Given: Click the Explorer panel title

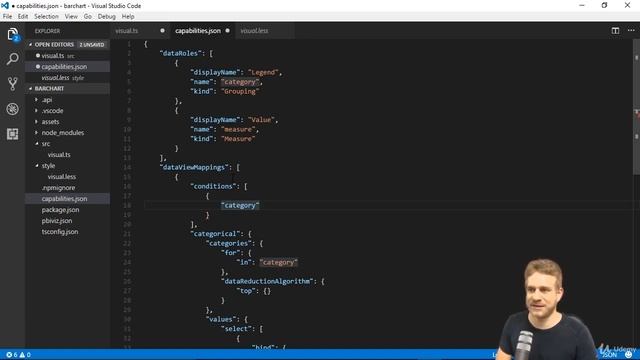Looking at the screenshot, I should coord(47,31).
